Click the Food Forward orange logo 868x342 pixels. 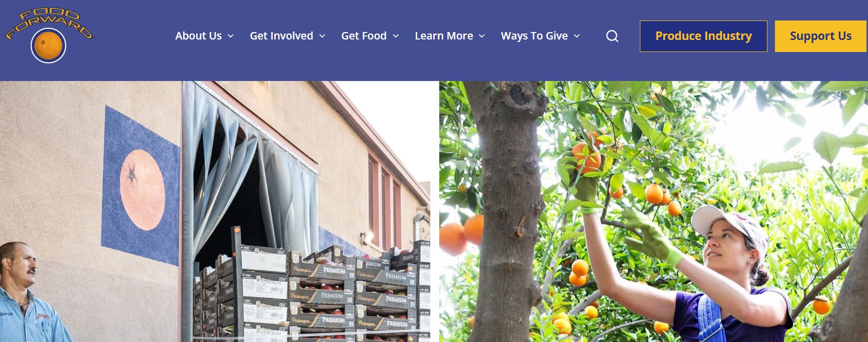49,35
